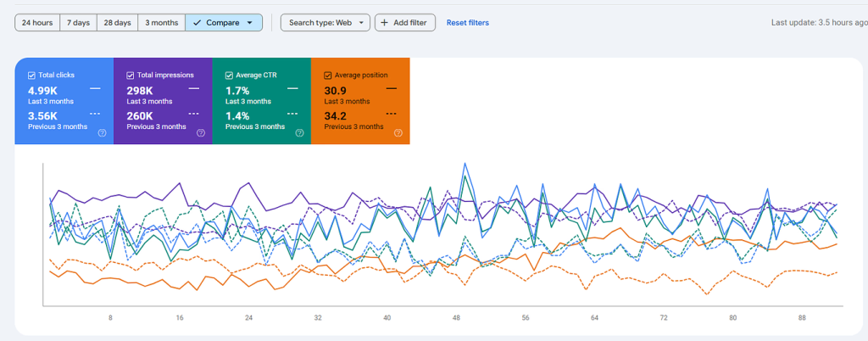Click the solid line legend on Total impressions
868x341 pixels.
(194, 88)
